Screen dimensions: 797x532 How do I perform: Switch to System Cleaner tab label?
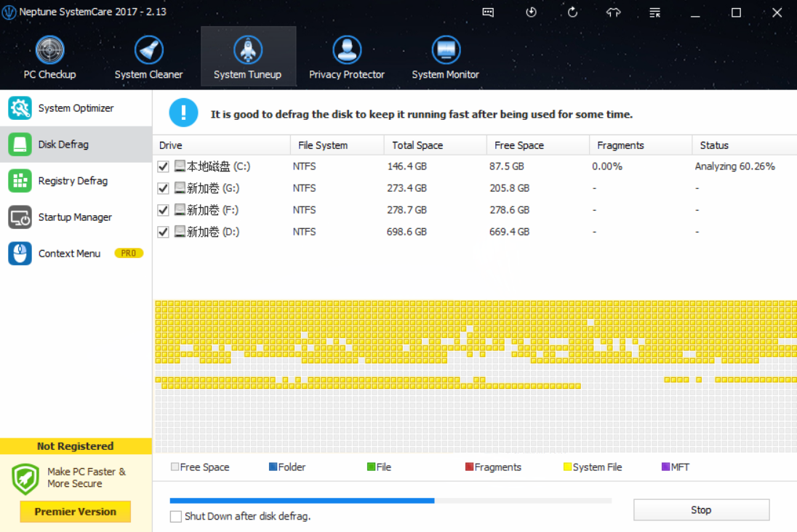(x=148, y=74)
